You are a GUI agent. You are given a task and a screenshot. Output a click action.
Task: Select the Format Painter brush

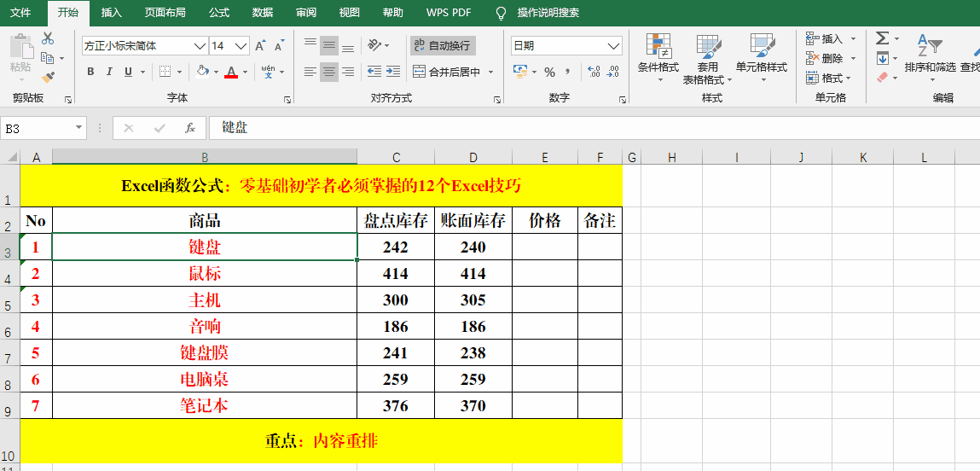(47, 77)
